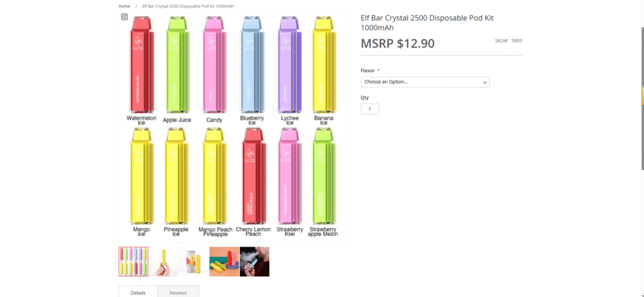Click the pink Candy vape image
The image size is (644, 297).
(x=214, y=65)
